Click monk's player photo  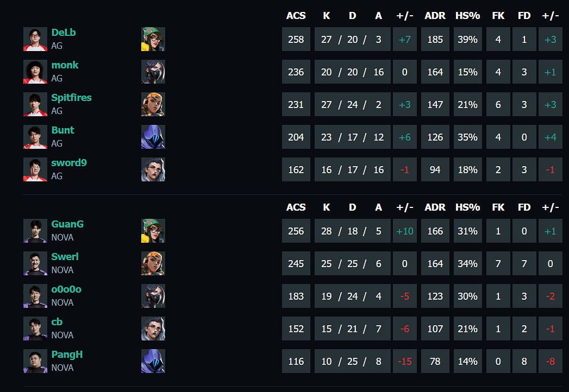(35, 72)
